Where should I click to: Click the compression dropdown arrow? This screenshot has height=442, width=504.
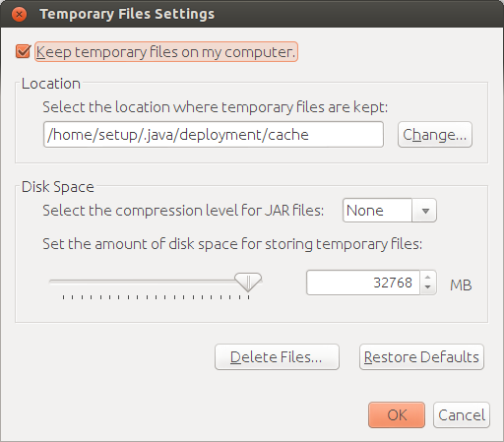[x=425, y=211]
